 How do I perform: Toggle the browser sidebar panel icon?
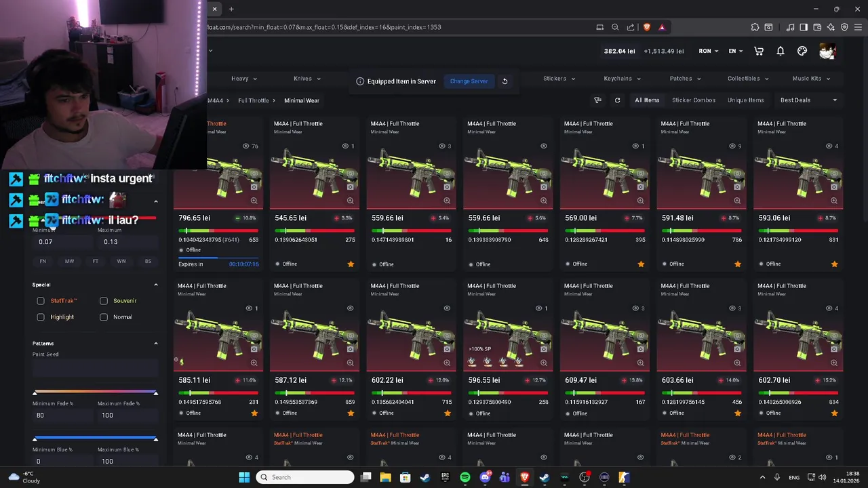click(804, 27)
